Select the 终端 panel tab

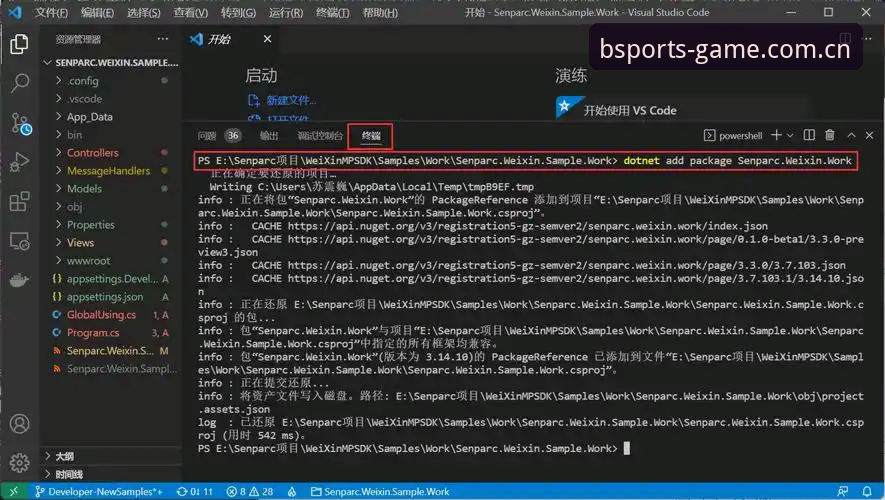tap(371, 135)
